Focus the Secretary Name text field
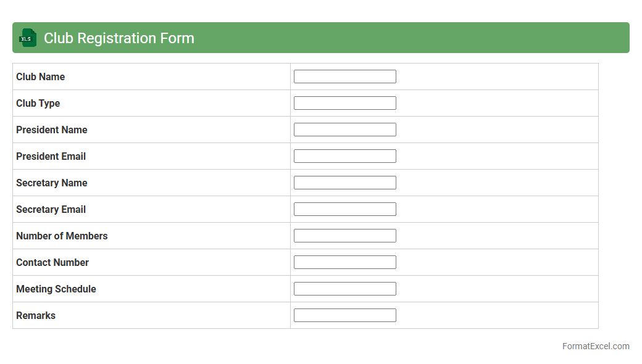This screenshot has height=364, width=642. [x=344, y=183]
